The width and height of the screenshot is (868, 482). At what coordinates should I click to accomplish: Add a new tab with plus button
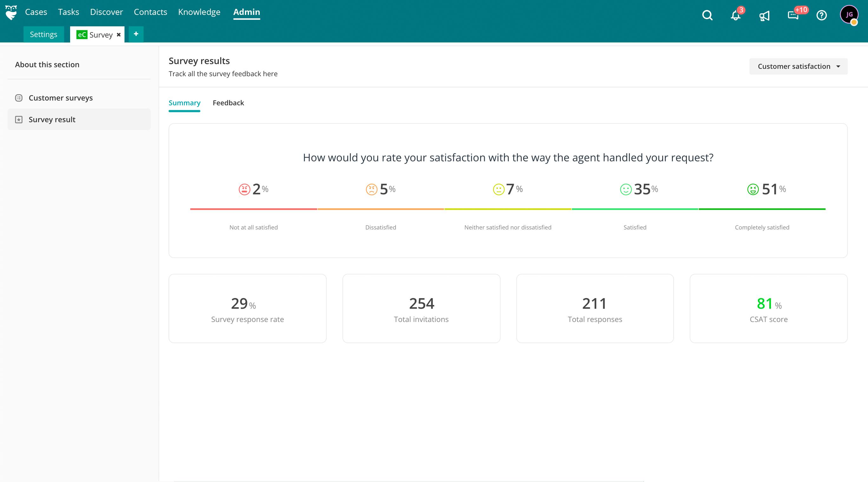tap(136, 34)
